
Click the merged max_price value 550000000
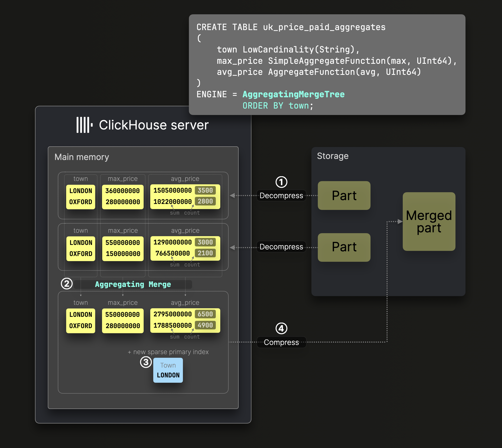(123, 315)
